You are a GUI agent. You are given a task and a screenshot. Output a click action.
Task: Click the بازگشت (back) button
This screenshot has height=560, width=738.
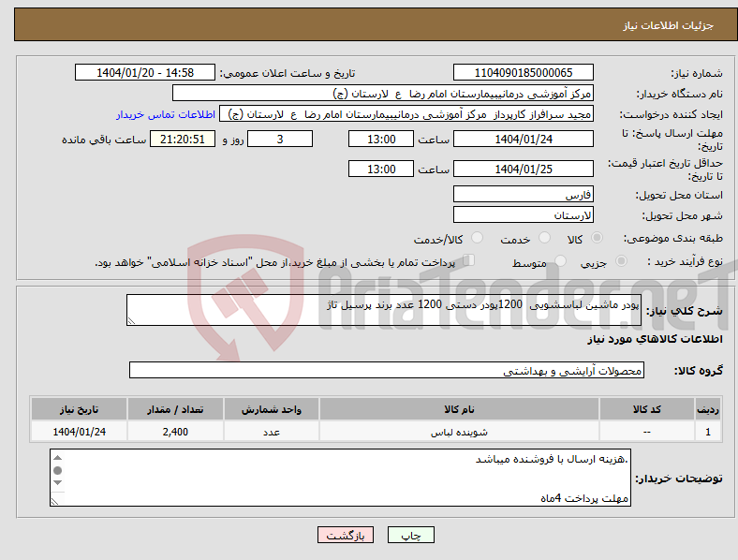pyautogui.click(x=346, y=535)
